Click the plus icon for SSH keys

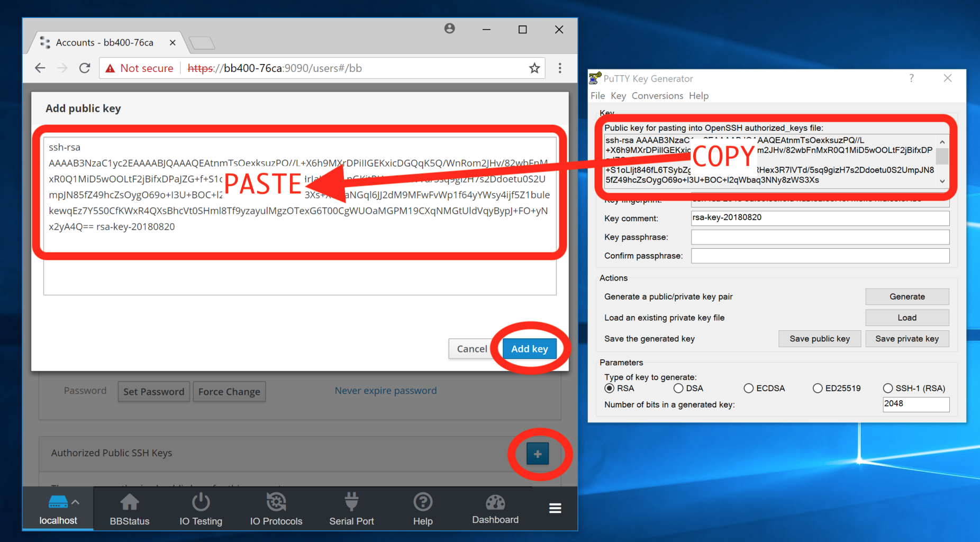point(538,454)
